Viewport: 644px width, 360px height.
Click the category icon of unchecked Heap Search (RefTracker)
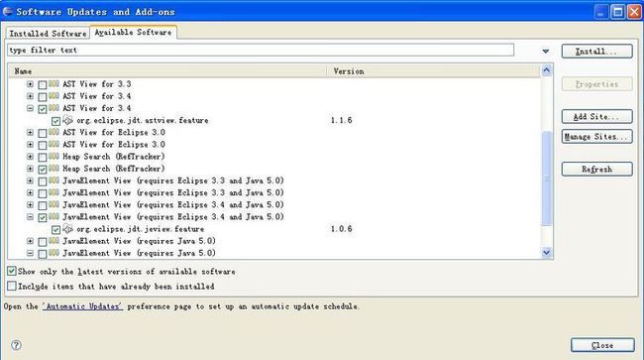pyautogui.click(x=54, y=156)
